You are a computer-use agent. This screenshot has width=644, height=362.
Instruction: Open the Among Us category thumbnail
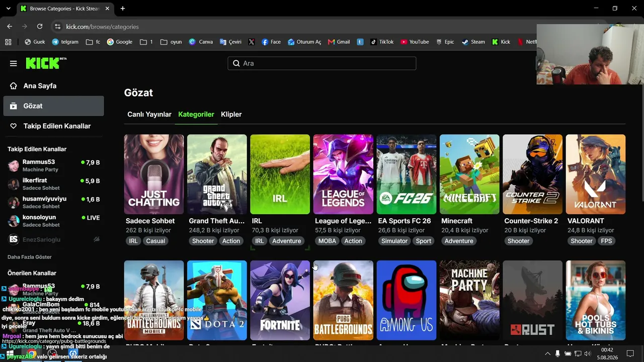click(407, 300)
